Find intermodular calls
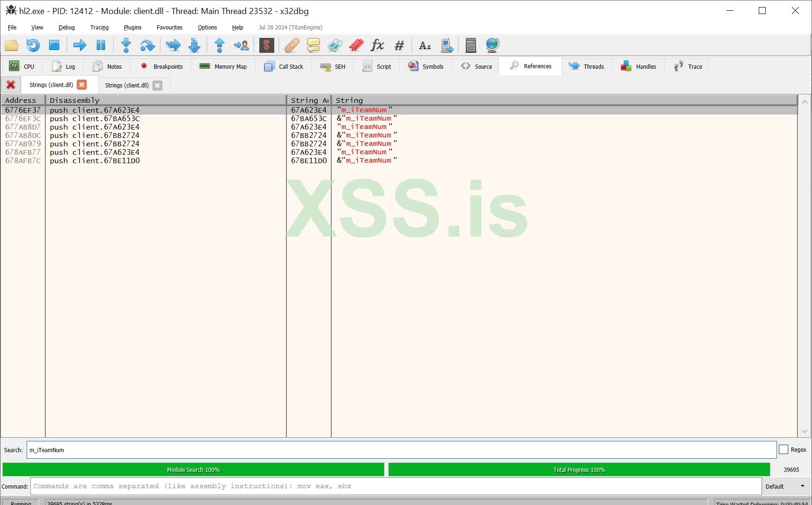This screenshot has width=812, height=505. [446, 45]
